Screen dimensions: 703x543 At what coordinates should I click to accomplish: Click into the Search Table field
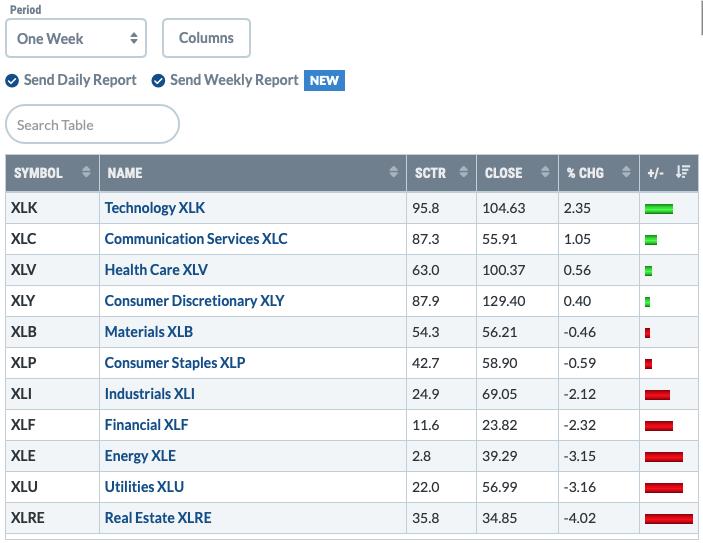tap(92, 124)
